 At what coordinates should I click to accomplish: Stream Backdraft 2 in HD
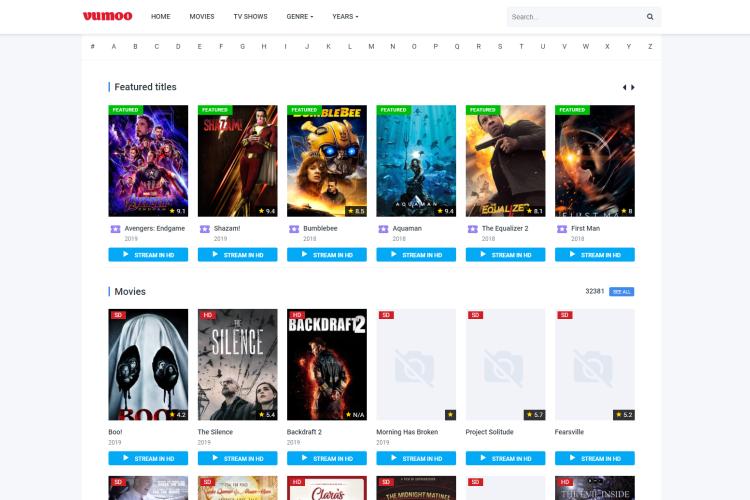327,458
